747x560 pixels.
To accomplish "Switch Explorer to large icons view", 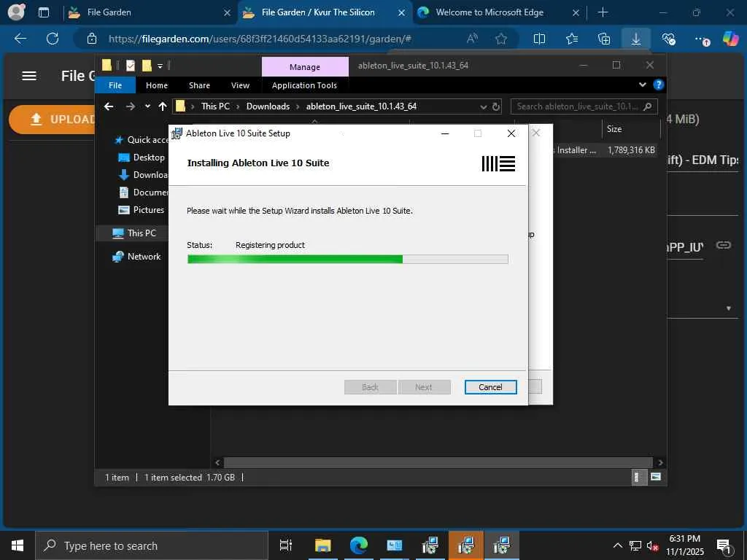I will tap(656, 477).
